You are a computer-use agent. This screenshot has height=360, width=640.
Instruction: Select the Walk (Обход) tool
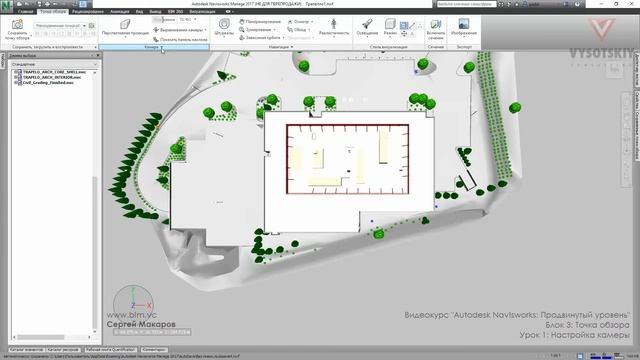tap(297, 29)
